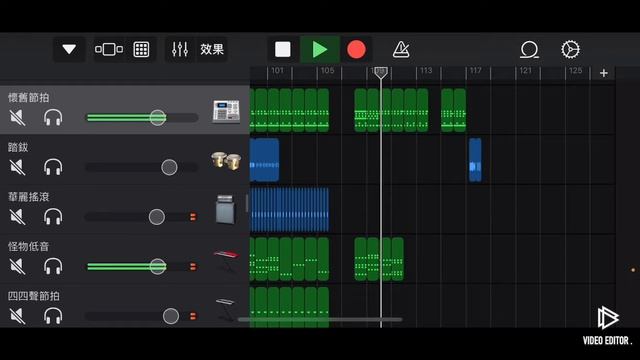Stop playback with the square stop button
The width and height of the screenshot is (640, 360).
coord(283,49)
